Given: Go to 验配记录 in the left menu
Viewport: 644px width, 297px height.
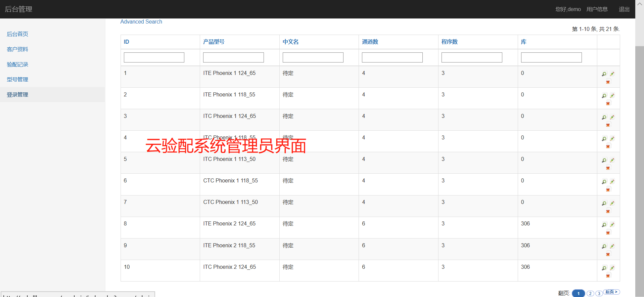Looking at the screenshot, I should pos(17,64).
